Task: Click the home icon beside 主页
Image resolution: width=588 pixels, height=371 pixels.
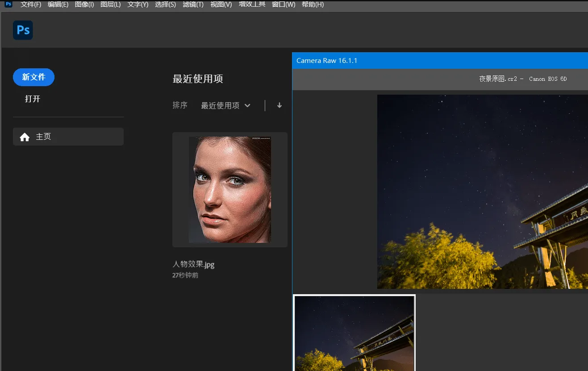Action: coord(25,137)
